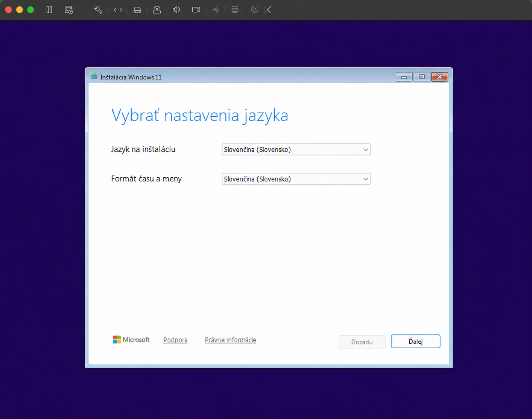Image resolution: width=532 pixels, height=419 pixels.
Task: Click the camera icon in toolbar
Action: pyautogui.click(x=196, y=10)
